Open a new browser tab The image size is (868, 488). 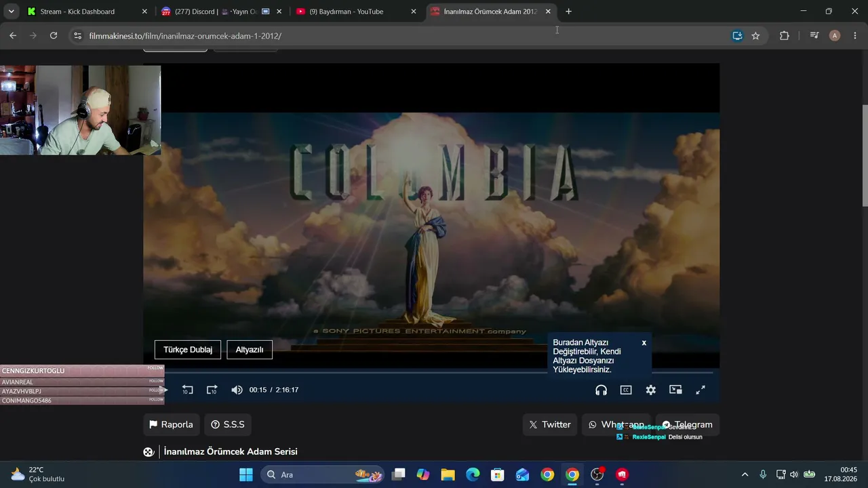point(568,12)
